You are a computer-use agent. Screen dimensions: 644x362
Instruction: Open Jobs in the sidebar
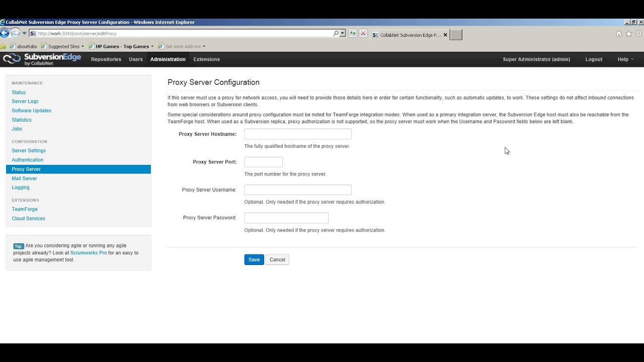click(17, 129)
